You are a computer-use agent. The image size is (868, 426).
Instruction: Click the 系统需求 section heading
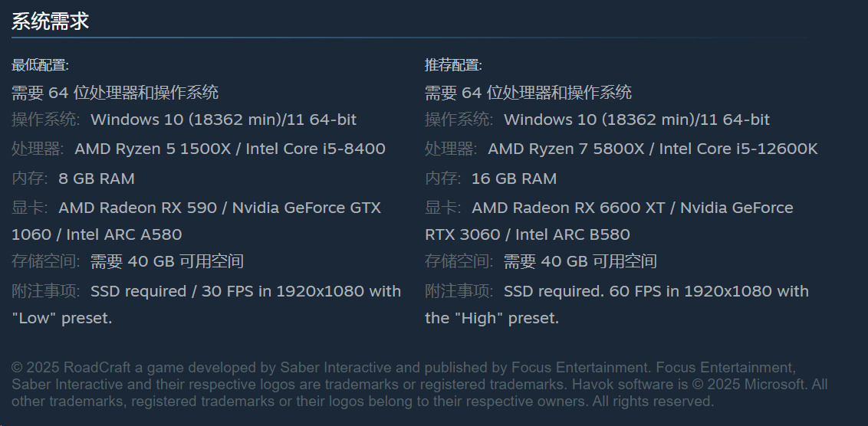(x=50, y=21)
